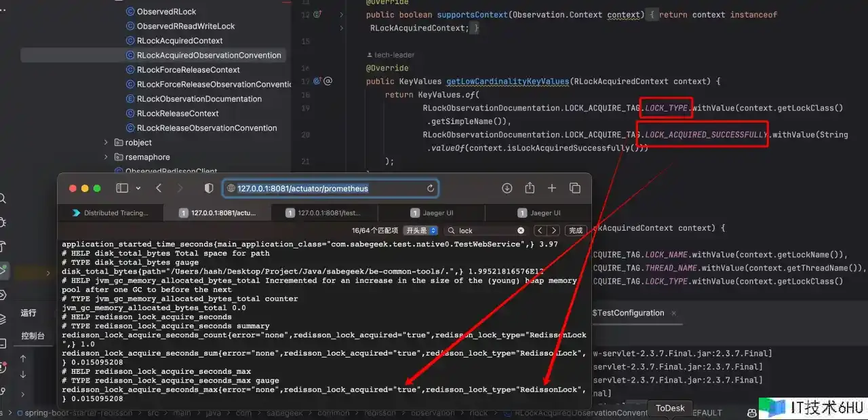Open the debug tool window icon
The width and height of the screenshot is (868, 420).
pyautogui.click(x=3, y=222)
